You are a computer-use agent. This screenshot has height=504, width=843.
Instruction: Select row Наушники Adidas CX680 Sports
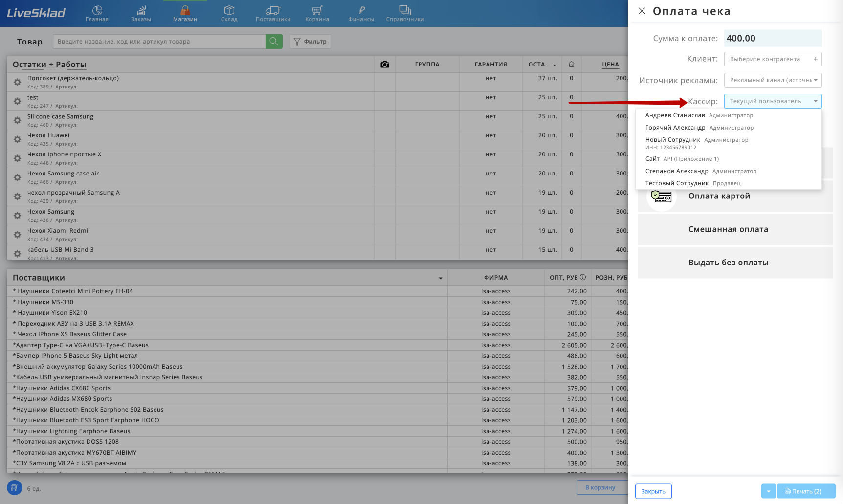[317, 388]
